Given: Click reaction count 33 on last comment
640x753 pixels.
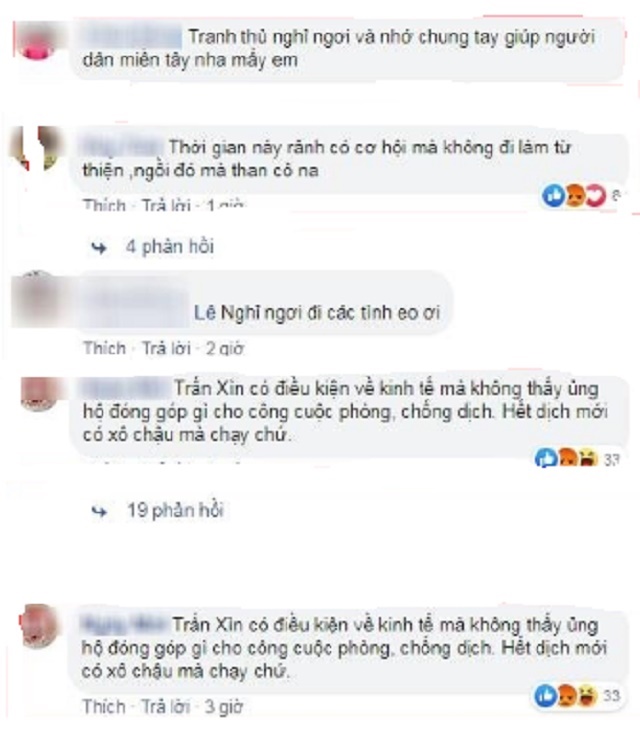Looking at the screenshot, I should [x=611, y=696].
